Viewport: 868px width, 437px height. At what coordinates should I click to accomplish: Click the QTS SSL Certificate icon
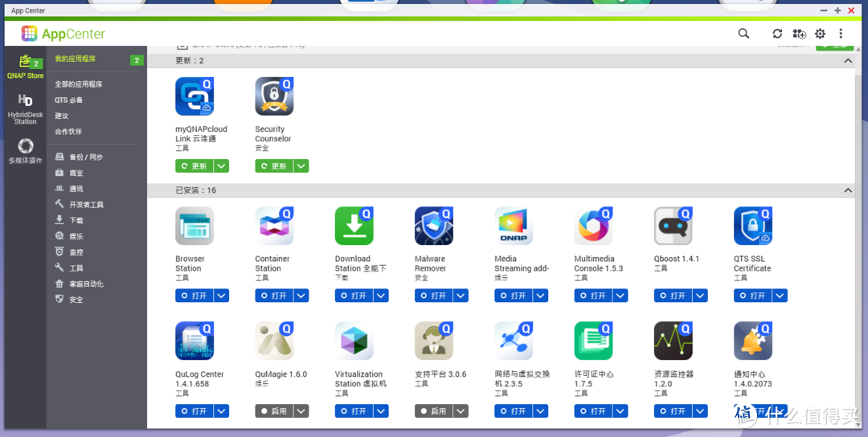[752, 226]
